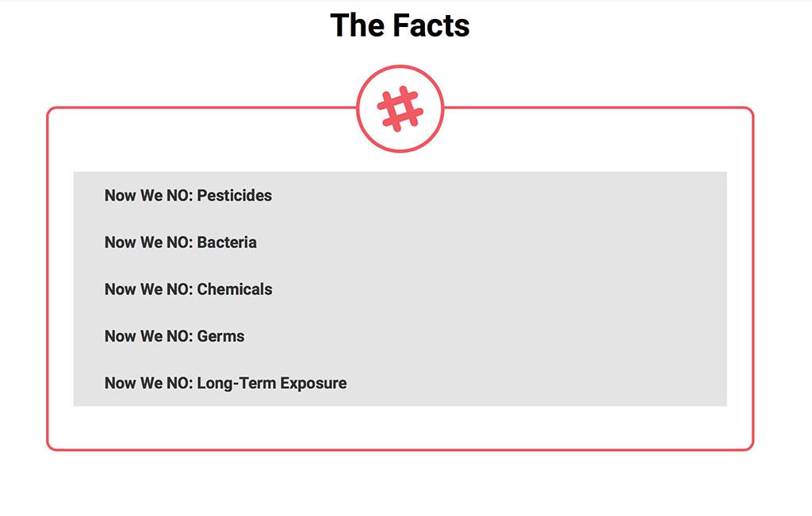Click "Now We NO:" before Long-Term Exposure

click(148, 383)
